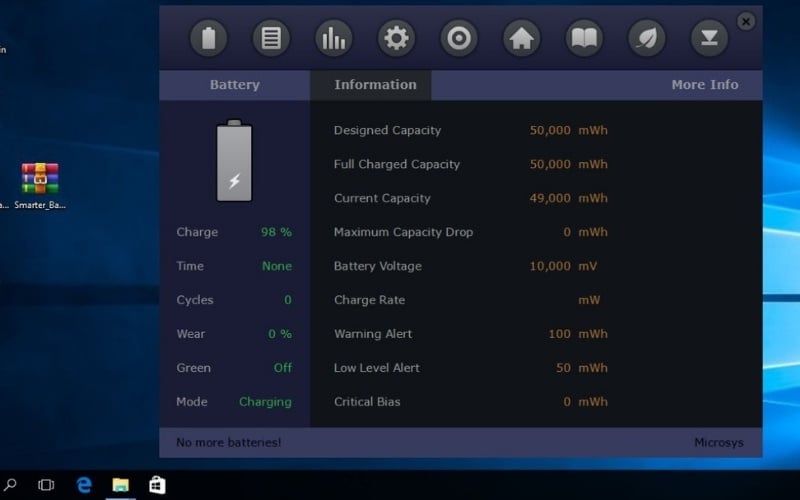Toggle the Green mode Off value
Screen dimensions: 800x500
click(x=283, y=368)
